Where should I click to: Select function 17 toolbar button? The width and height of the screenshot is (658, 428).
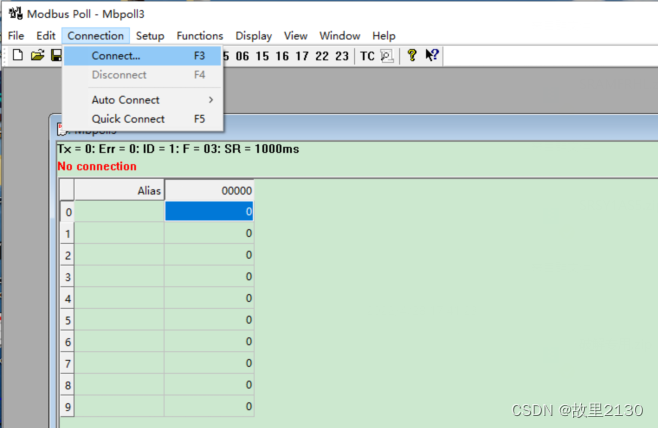[x=302, y=56]
